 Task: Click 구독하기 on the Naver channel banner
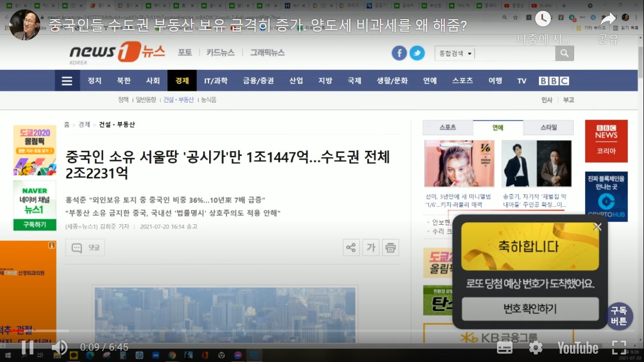click(35, 225)
